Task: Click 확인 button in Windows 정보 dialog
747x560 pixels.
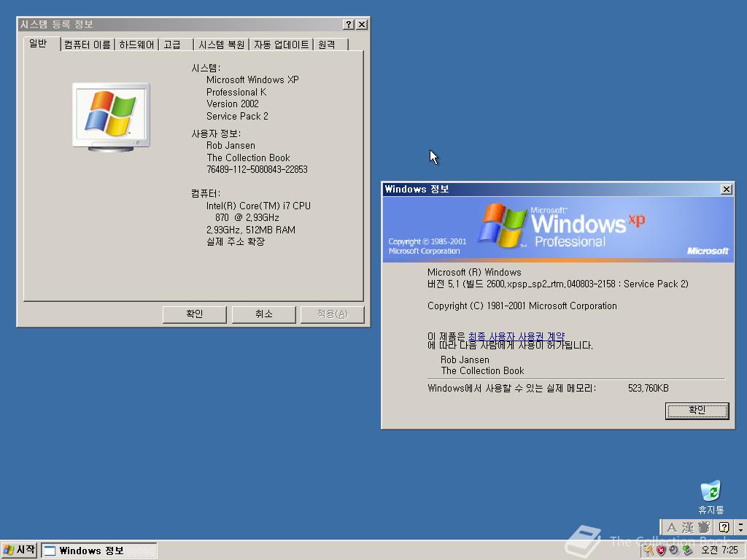Action: [x=697, y=411]
